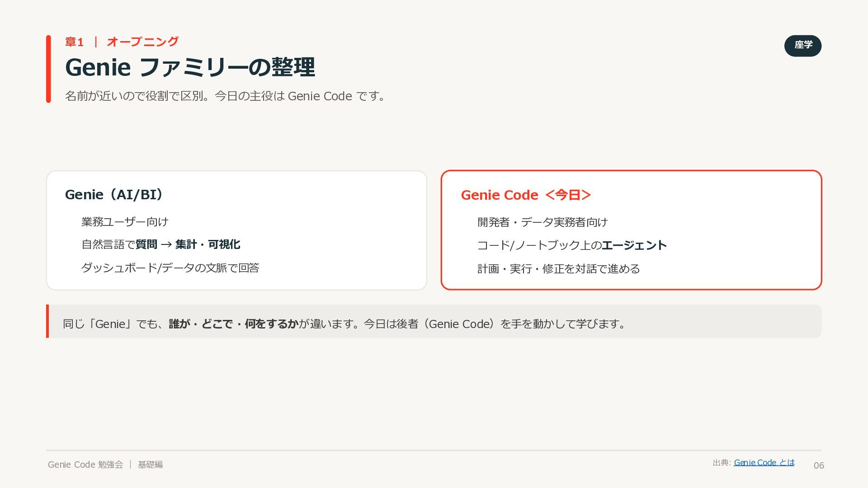Click the '章1 | オープニング' chapter label
The width and height of the screenshot is (868, 488).
click(x=122, y=42)
